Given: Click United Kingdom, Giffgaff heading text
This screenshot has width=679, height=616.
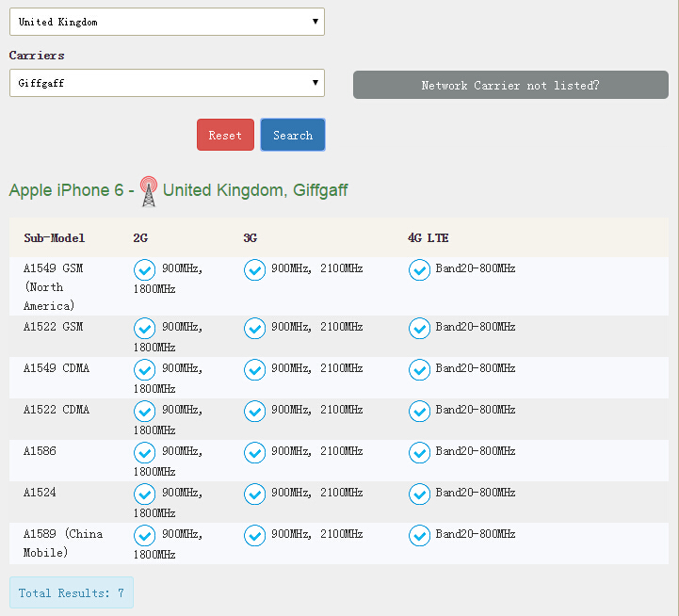Looking at the screenshot, I should click(255, 190).
